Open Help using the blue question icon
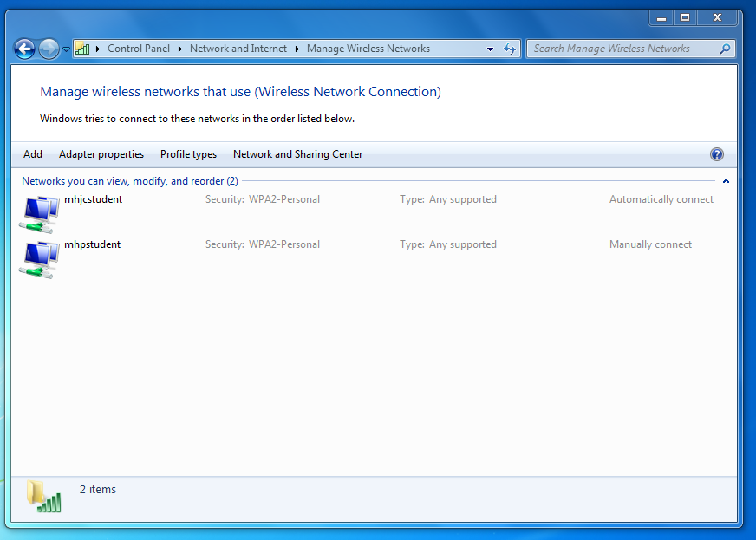Screen dimensions: 756x540 point(716,154)
